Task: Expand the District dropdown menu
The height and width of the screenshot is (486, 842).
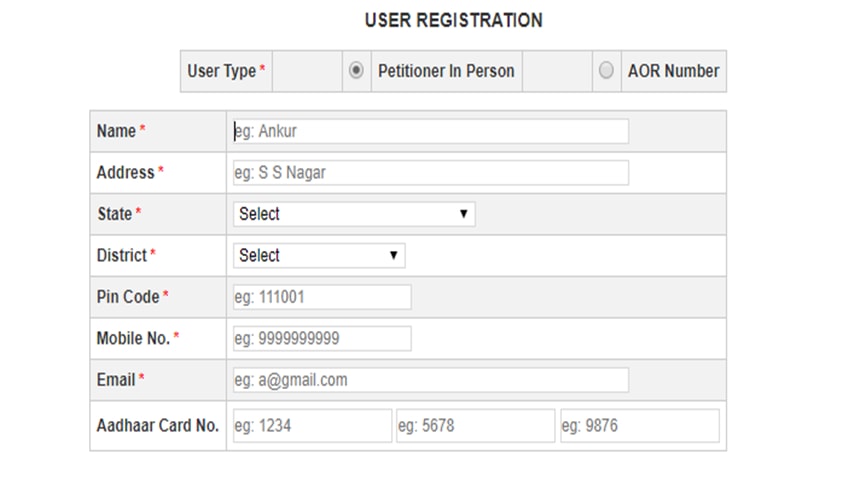Action: [x=318, y=255]
